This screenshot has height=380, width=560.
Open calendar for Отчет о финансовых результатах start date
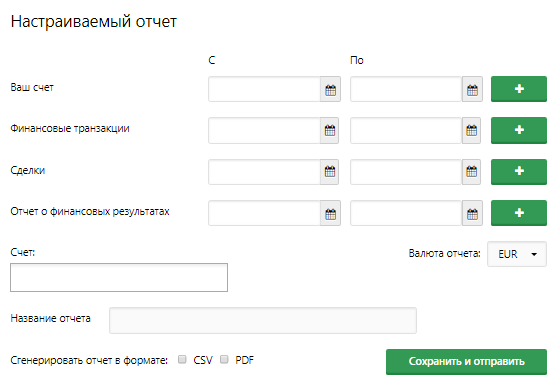point(330,213)
